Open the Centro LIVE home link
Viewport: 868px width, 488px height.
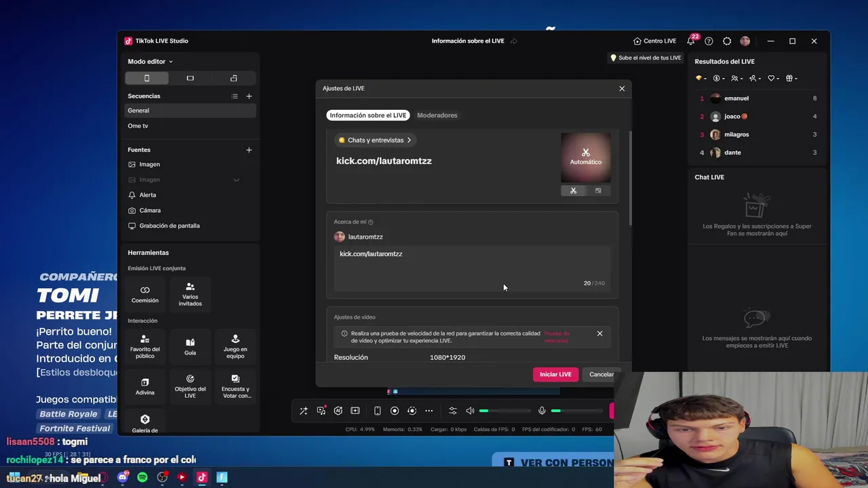click(x=654, y=41)
